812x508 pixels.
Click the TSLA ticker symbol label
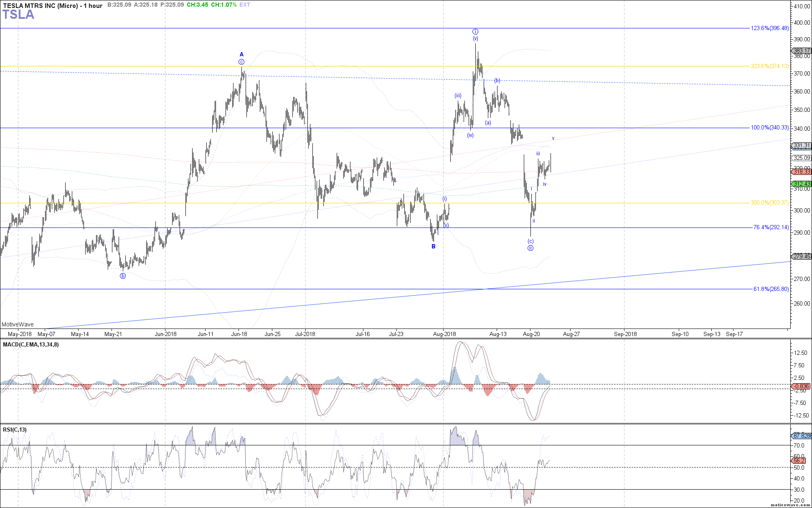pyautogui.click(x=18, y=15)
